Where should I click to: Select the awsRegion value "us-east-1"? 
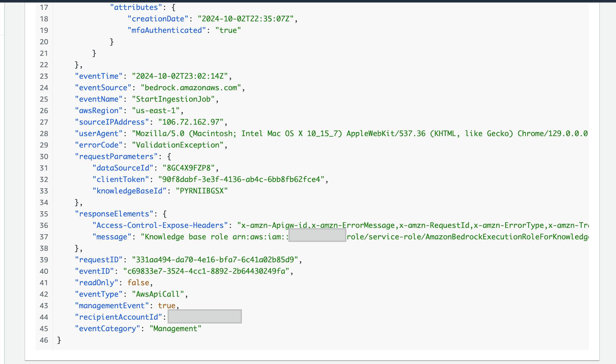pos(156,110)
